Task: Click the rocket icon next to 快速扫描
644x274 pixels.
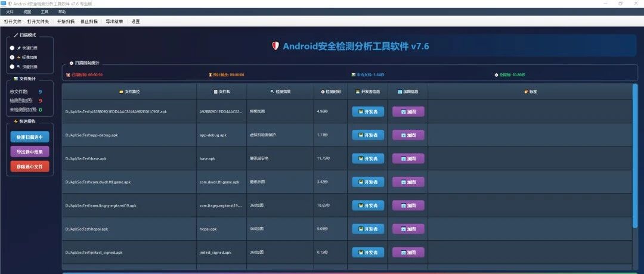Action: (19, 48)
